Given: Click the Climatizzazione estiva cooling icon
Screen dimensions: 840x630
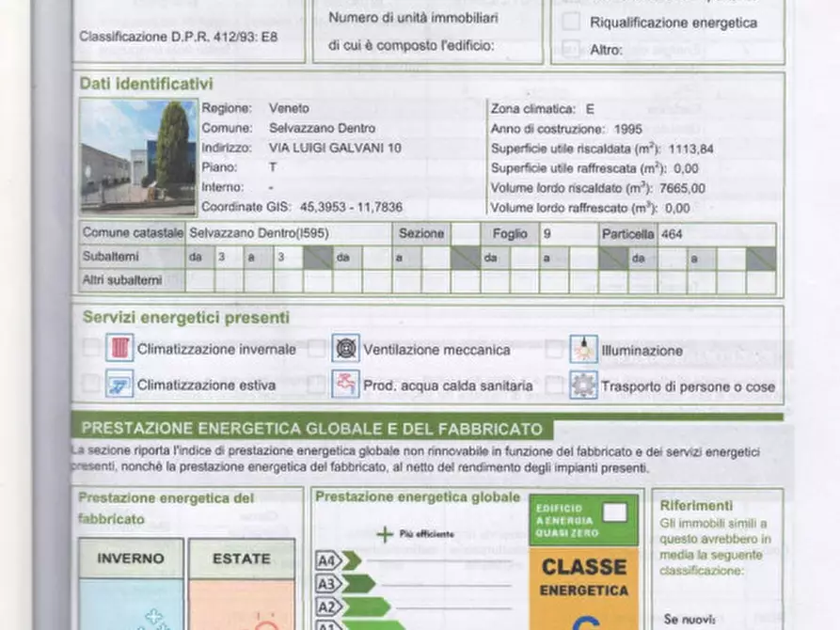Looking at the screenshot, I should (120, 384).
